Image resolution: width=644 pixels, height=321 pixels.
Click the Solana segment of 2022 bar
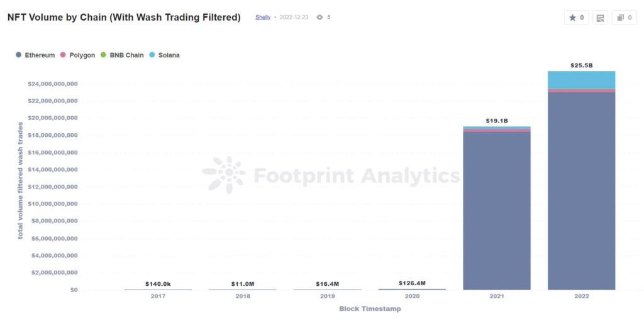click(581, 80)
